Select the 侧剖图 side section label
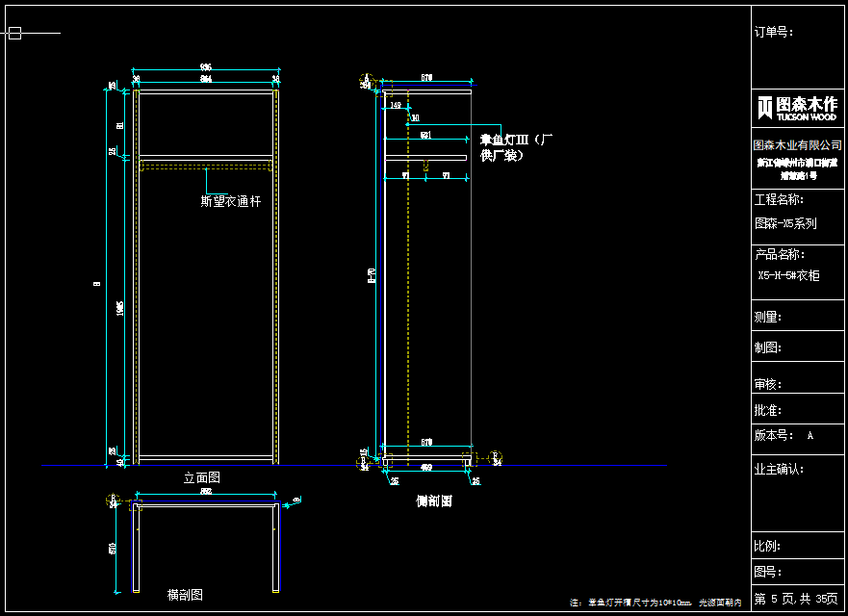Viewport: 848px width, 616px height. (x=433, y=501)
